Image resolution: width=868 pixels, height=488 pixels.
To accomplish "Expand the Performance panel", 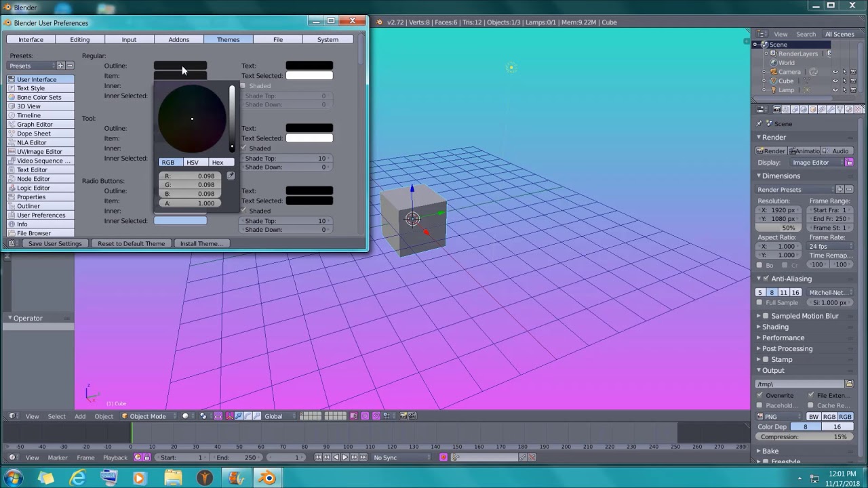I will pos(759,338).
